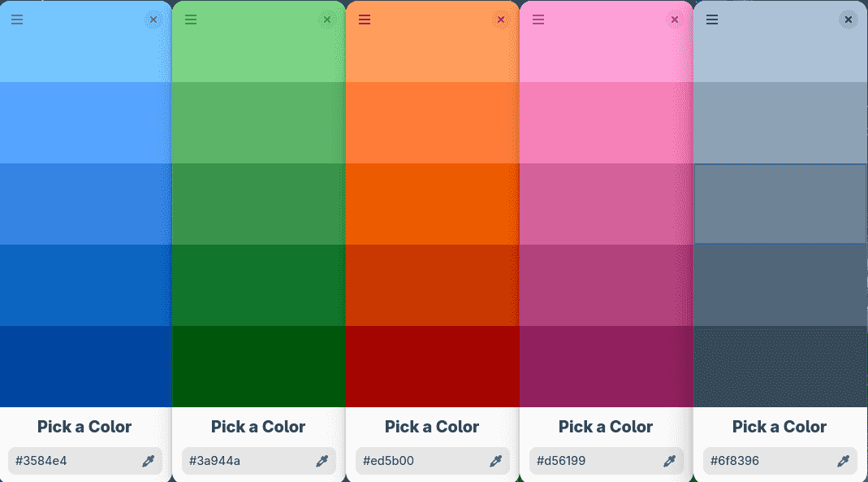
Task: Select the darkest slate gray swatch
Action: pyautogui.click(x=779, y=366)
